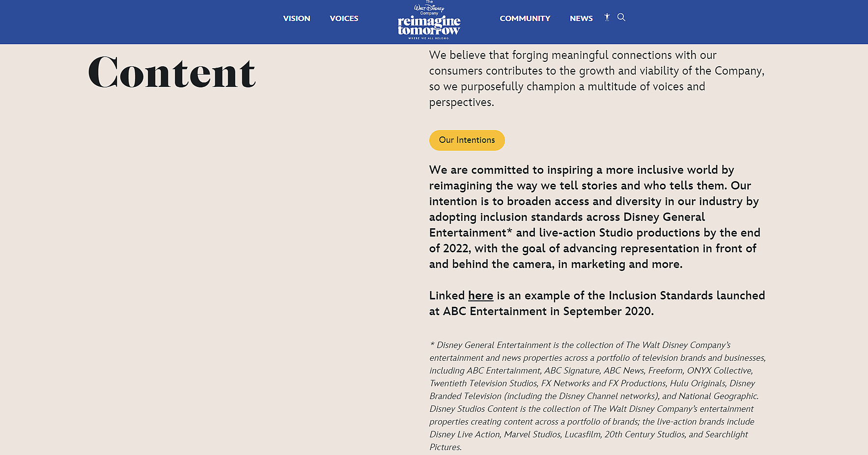The height and width of the screenshot is (455, 868).
Task: Click the "Where we all belong" tagline
Action: point(429,38)
